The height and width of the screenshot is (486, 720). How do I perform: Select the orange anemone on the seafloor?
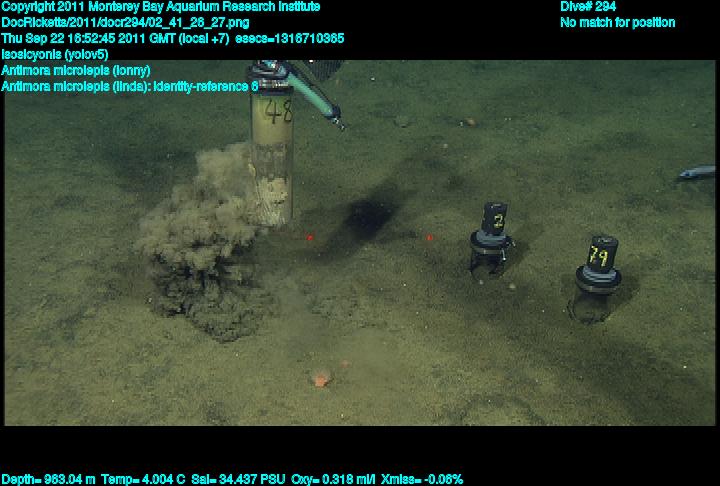tap(320, 379)
